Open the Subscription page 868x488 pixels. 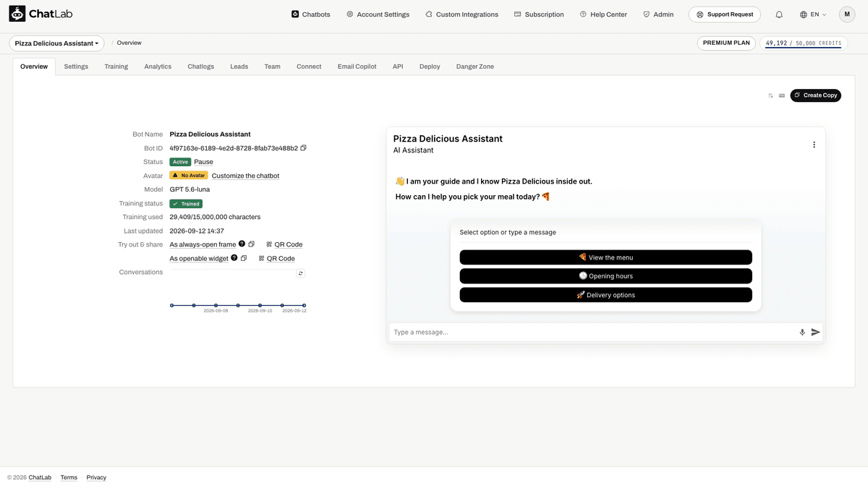point(539,14)
